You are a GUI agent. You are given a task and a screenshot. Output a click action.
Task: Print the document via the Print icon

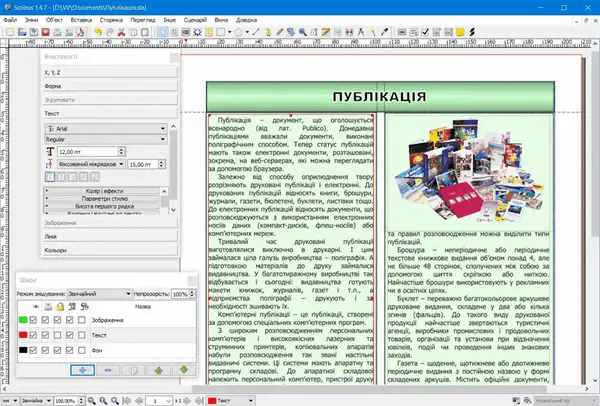[57, 32]
